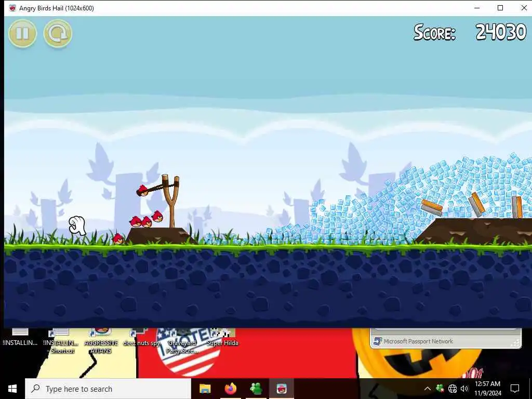Viewport: 532px width, 399px height.
Task: Open the volume speaker tray icon
Action: [464, 389]
